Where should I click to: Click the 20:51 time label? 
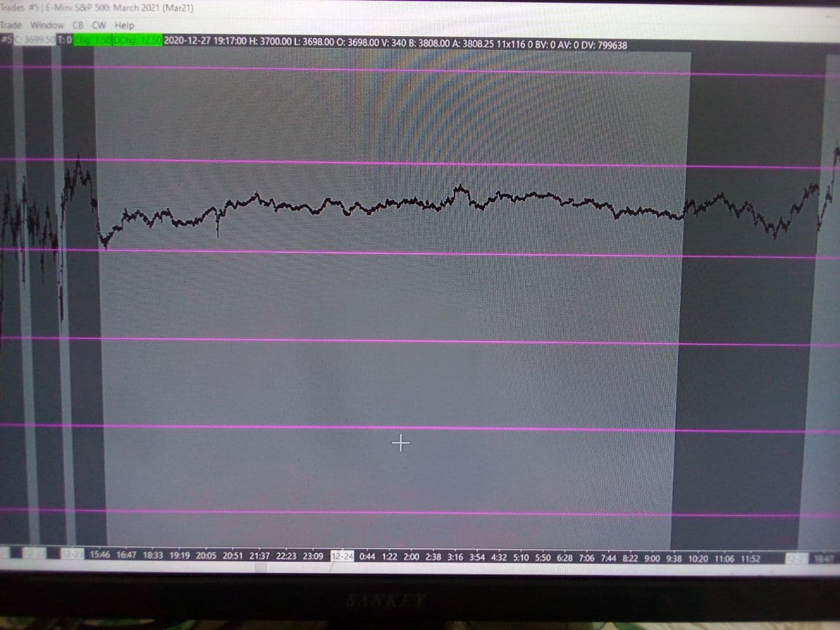(x=232, y=556)
